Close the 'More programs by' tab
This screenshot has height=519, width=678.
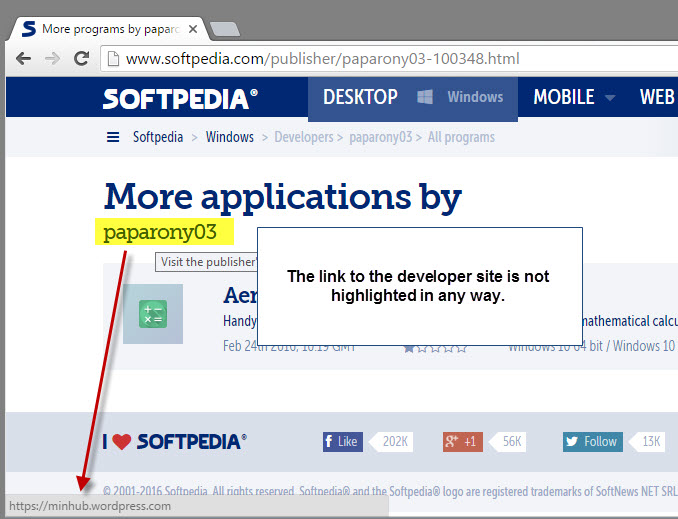(193, 29)
